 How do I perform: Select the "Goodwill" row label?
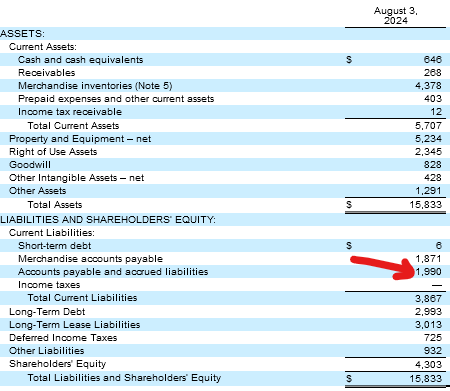(x=30, y=165)
